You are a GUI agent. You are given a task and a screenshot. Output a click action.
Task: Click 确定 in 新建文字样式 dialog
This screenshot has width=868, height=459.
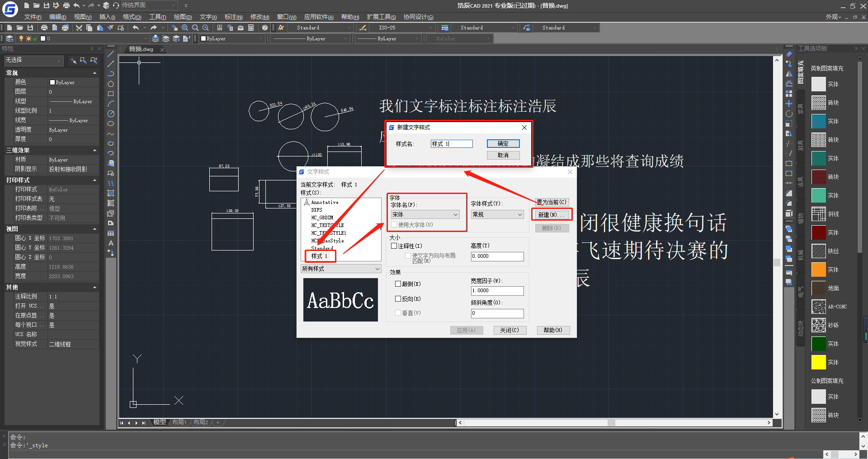pyautogui.click(x=503, y=143)
